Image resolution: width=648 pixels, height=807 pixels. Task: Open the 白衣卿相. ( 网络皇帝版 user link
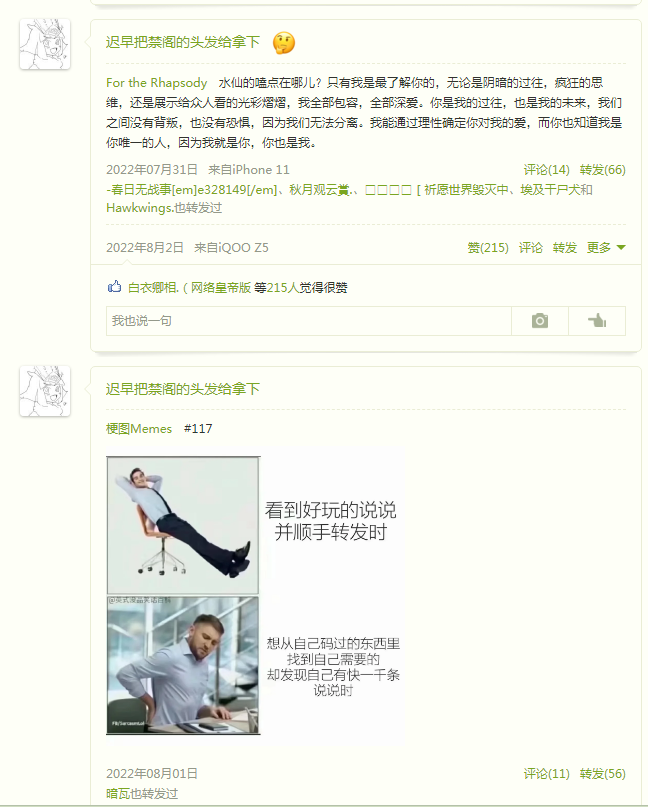point(189,287)
